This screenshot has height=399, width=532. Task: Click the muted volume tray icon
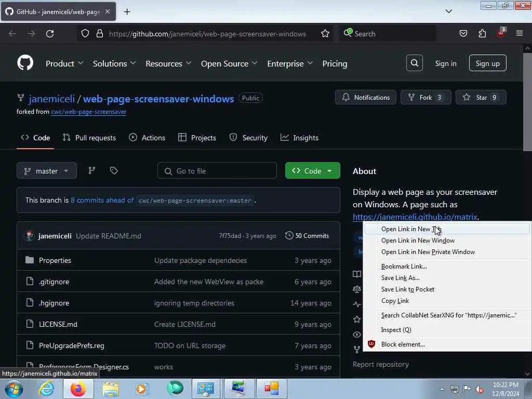pos(480,389)
